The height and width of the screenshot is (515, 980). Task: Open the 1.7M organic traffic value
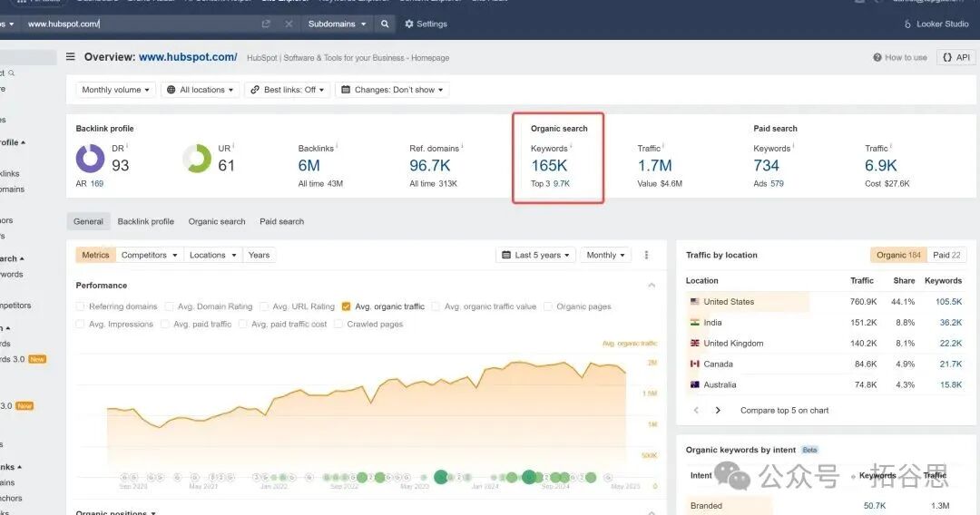pos(654,165)
